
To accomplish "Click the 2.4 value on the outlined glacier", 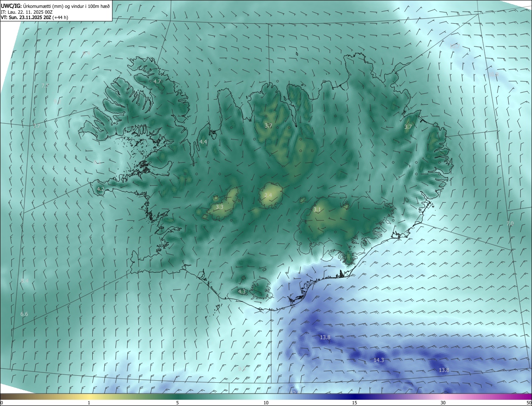I will (x=268, y=195).
